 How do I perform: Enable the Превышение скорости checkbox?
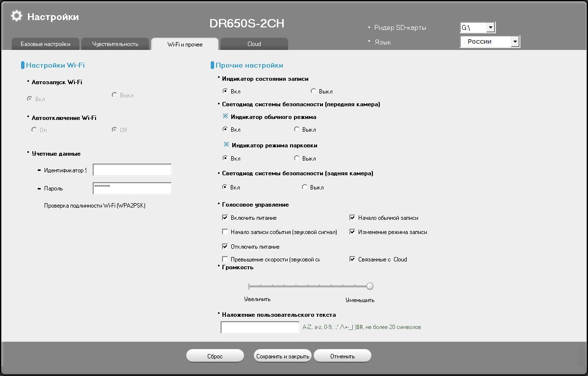pos(225,259)
